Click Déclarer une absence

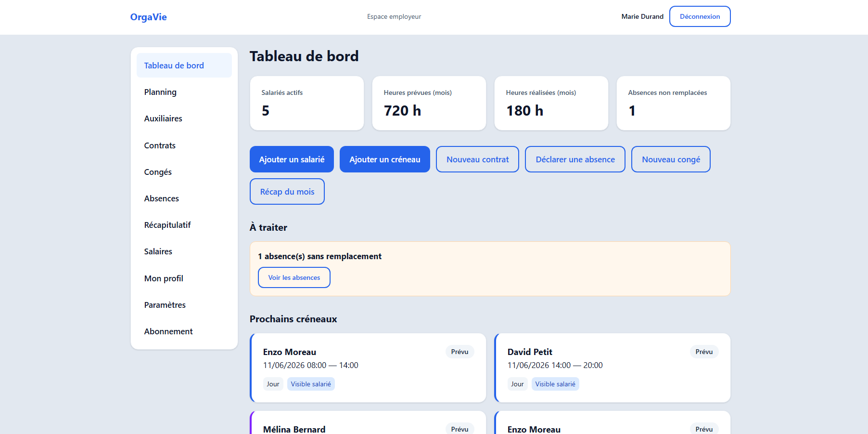(575, 159)
